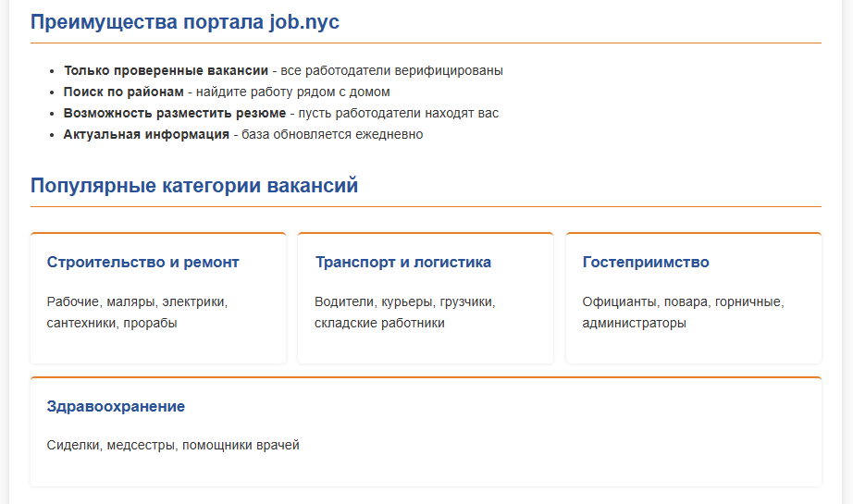
Task: Click the text найдите работу рядом с домом
Action: tap(293, 92)
